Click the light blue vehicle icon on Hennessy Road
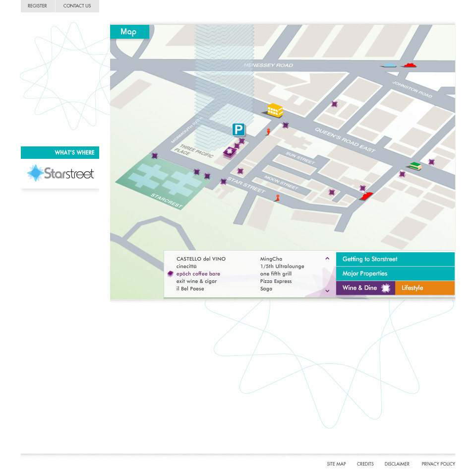The height and width of the screenshot is (474, 476). tap(390, 65)
